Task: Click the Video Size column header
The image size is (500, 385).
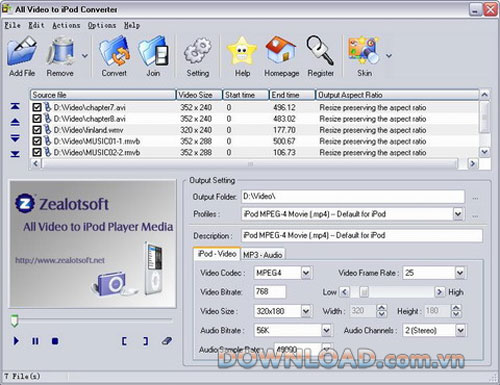Action: pyautogui.click(x=199, y=95)
